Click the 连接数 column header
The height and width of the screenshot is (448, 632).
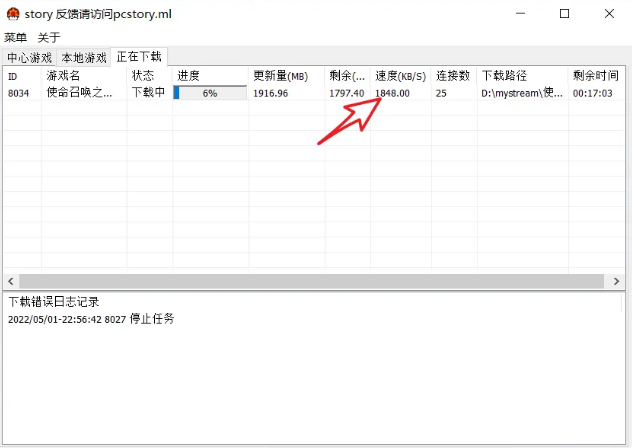(453, 76)
